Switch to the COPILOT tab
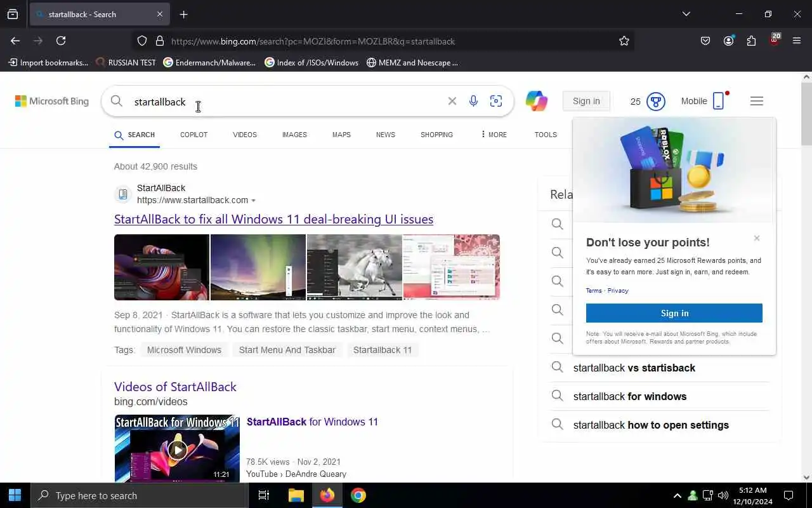This screenshot has height=508, width=812. [x=193, y=135]
